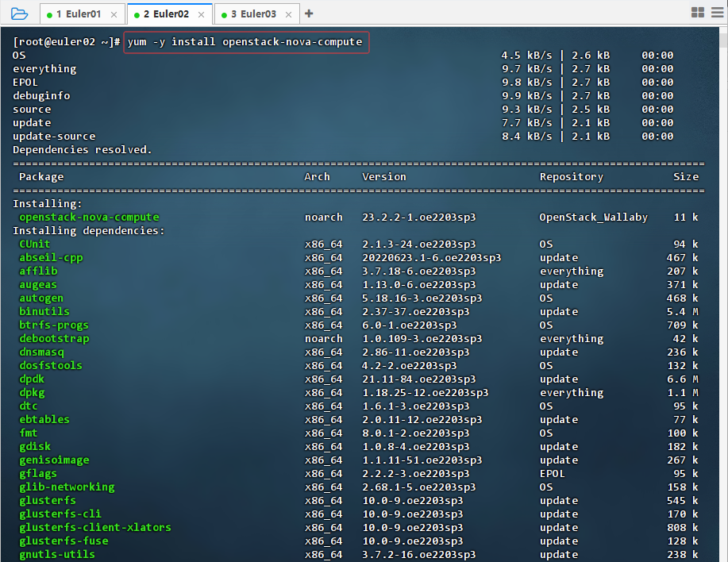This screenshot has width=728, height=562.
Task: Click version 23.2.2-1.oe2203sp3
Action: pyautogui.click(x=419, y=217)
